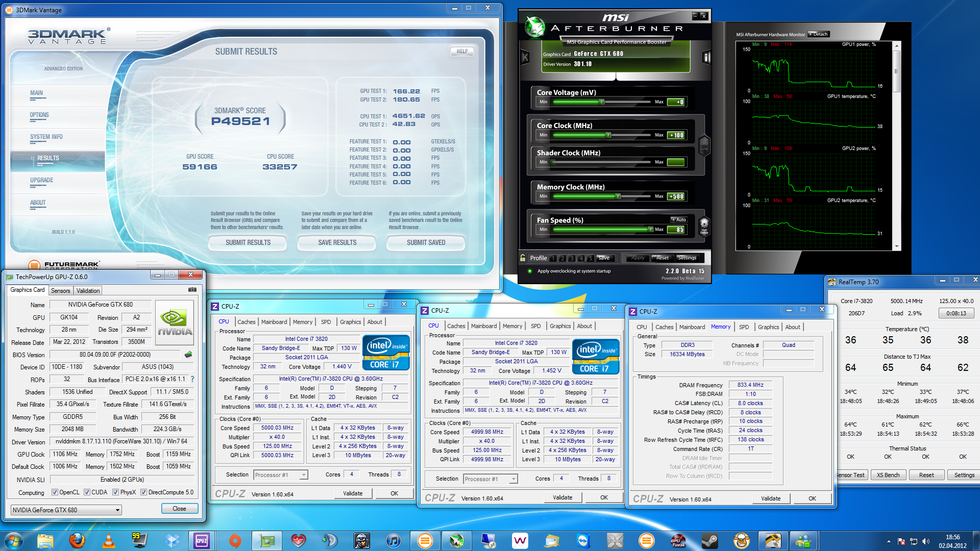Toggle Auto fan speed in Afterburner
This screenshot has height=551, width=980.
(x=679, y=220)
